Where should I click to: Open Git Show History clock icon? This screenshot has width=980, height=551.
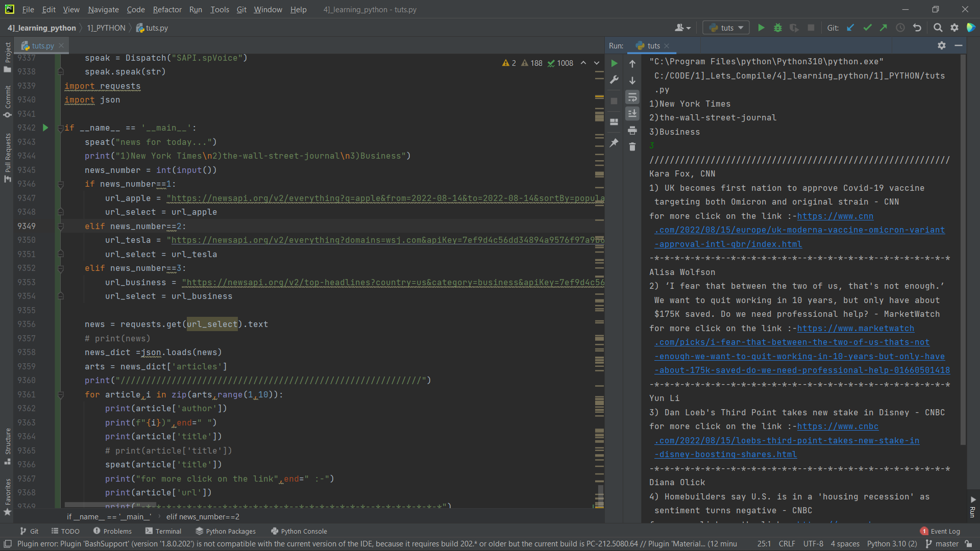[x=900, y=28]
